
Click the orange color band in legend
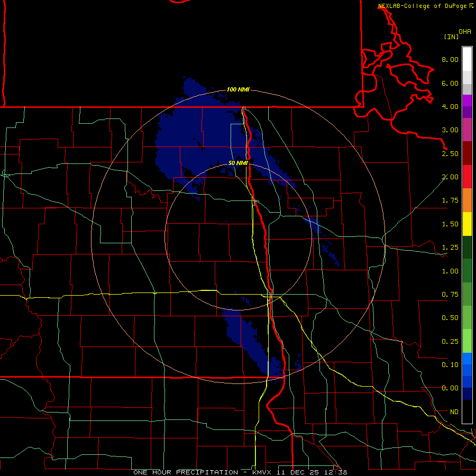(x=467, y=200)
